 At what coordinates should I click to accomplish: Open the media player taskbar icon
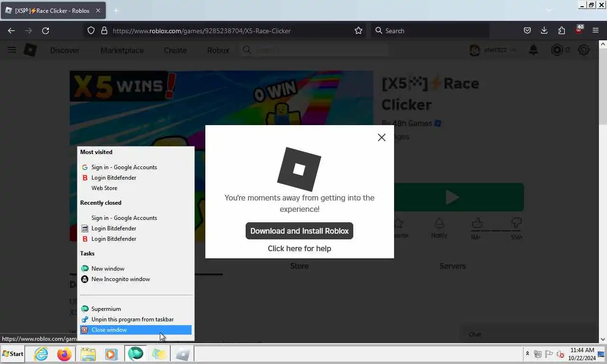111,354
